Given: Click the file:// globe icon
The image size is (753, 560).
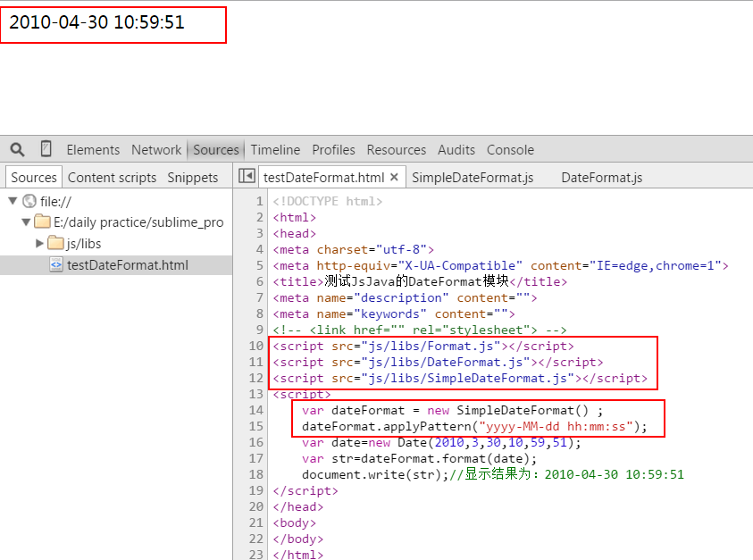Looking at the screenshot, I should point(29,201).
